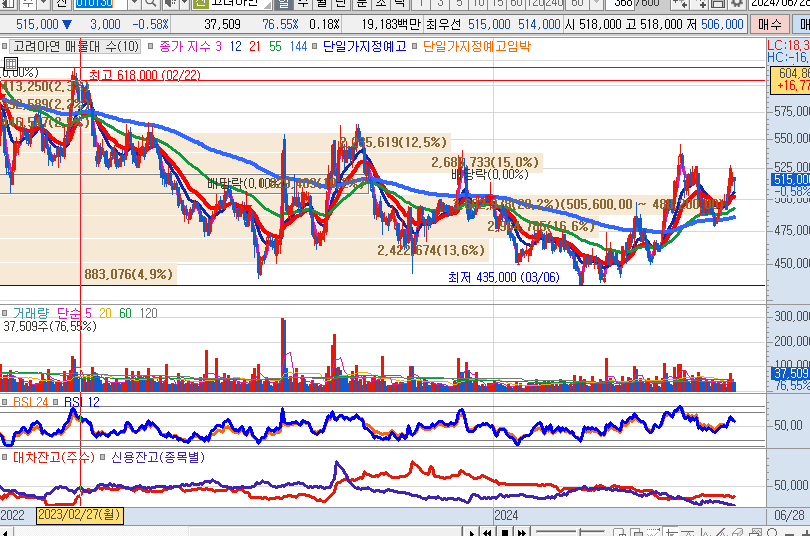Toggle the 신용잔고(종목별) indicator marker
Image resolution: width=810 pixels, height=536 pixels.
(x=103, y=457)
